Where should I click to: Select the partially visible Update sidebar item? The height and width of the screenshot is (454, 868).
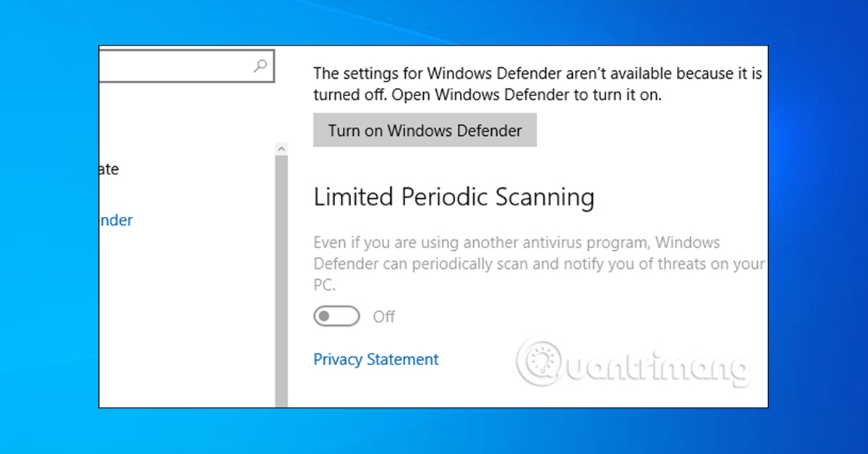(109, 169)
